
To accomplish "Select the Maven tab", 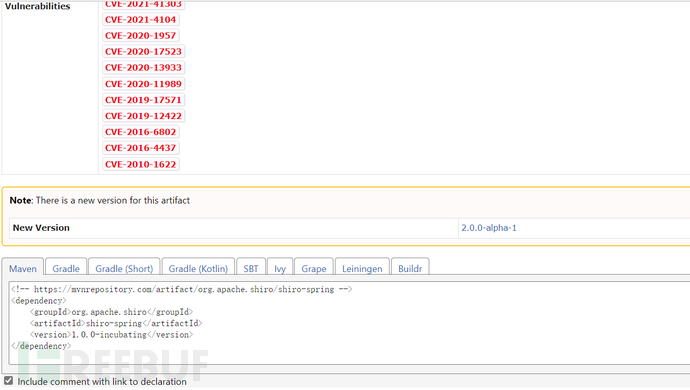I will tap(23, 268).
